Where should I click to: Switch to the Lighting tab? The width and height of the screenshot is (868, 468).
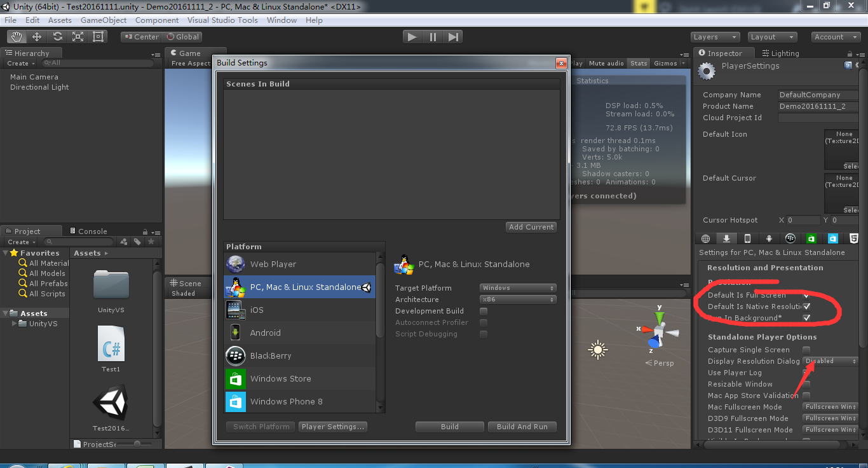tap(780, 53)
